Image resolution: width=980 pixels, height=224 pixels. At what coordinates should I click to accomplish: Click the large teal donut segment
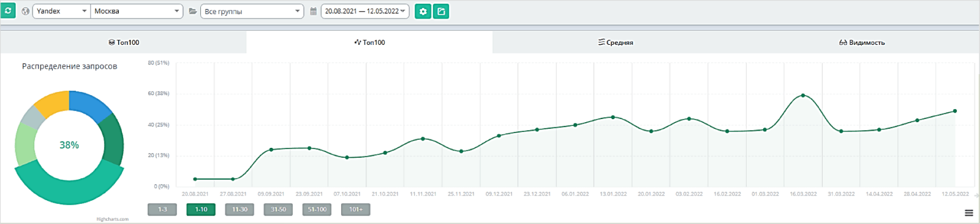[x=69, y=188]
